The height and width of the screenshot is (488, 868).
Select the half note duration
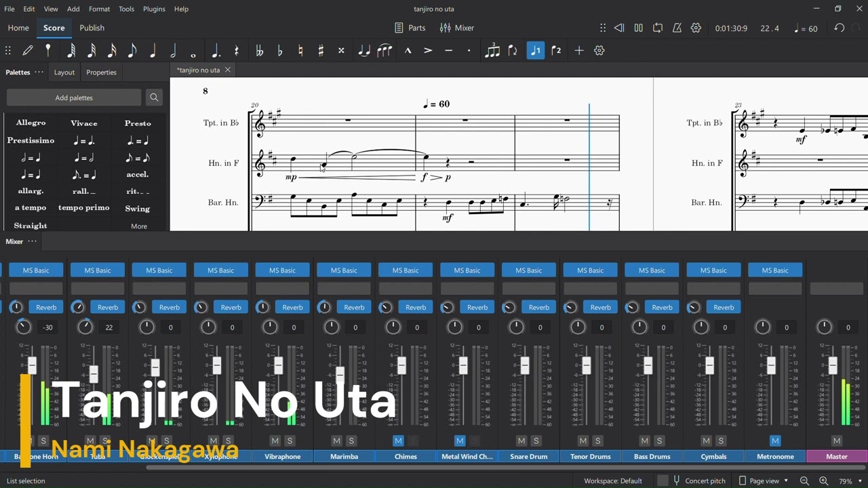[173, 51]
